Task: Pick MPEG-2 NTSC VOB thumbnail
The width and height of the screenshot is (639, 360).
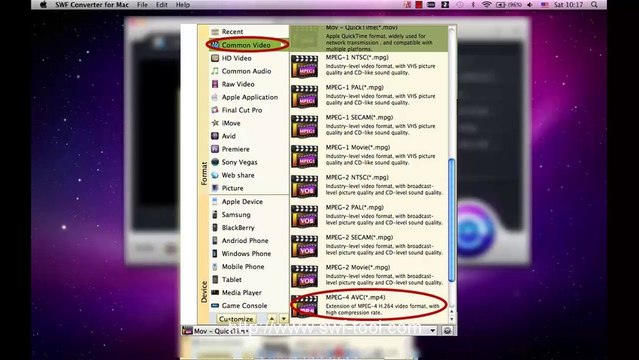Action: 304,186
